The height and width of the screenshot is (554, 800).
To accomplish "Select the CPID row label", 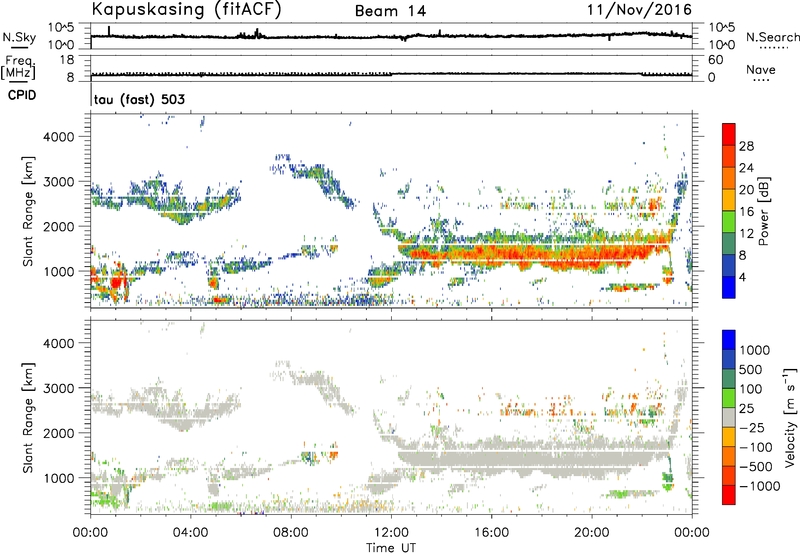I will click(22, 95).
